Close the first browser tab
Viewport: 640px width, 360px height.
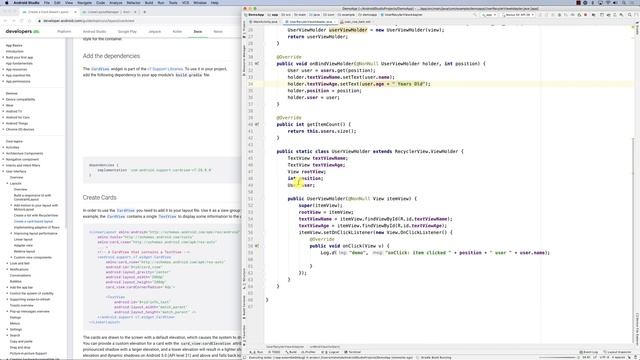pos(75,12)
